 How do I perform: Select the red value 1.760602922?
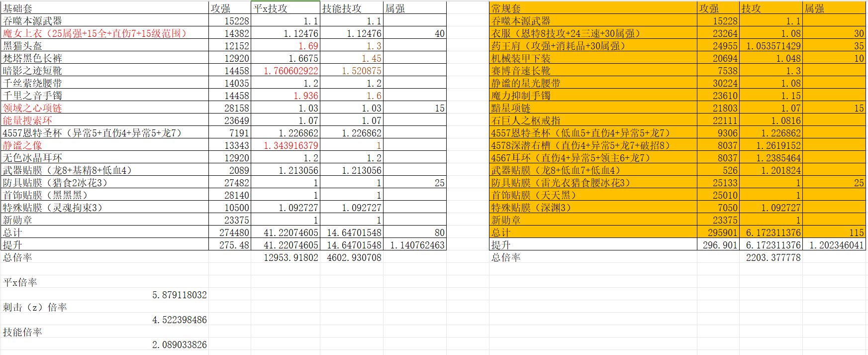pos(286,71)
